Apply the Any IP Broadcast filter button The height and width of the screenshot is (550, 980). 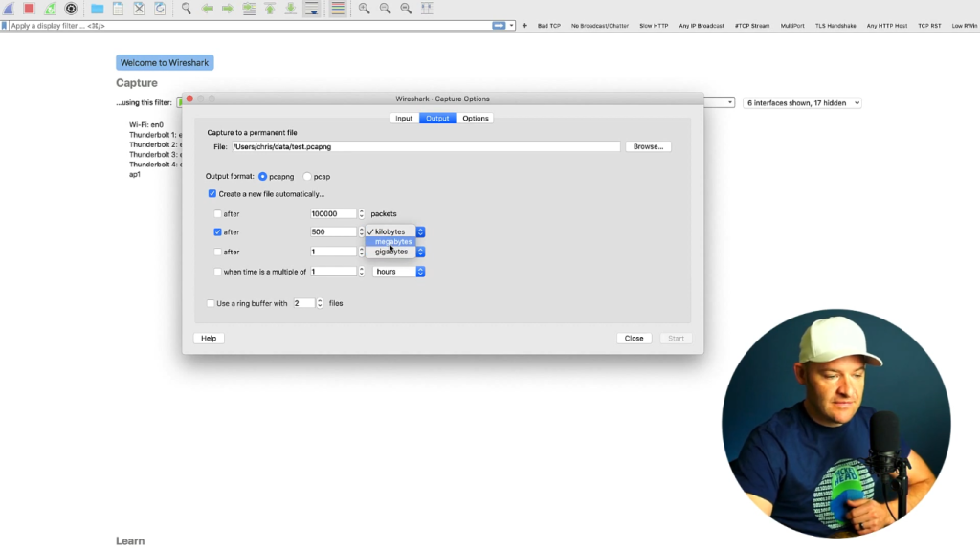click(x=702, y=26)
